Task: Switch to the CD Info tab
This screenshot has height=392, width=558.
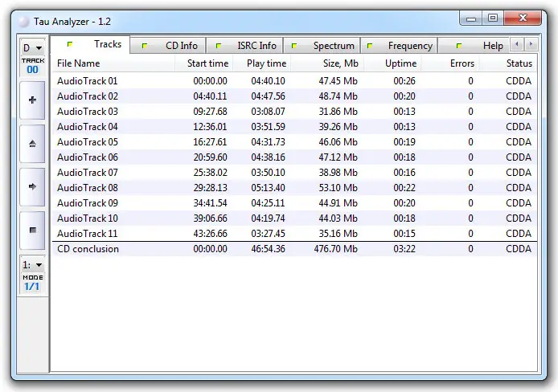Action: (168, 46)
